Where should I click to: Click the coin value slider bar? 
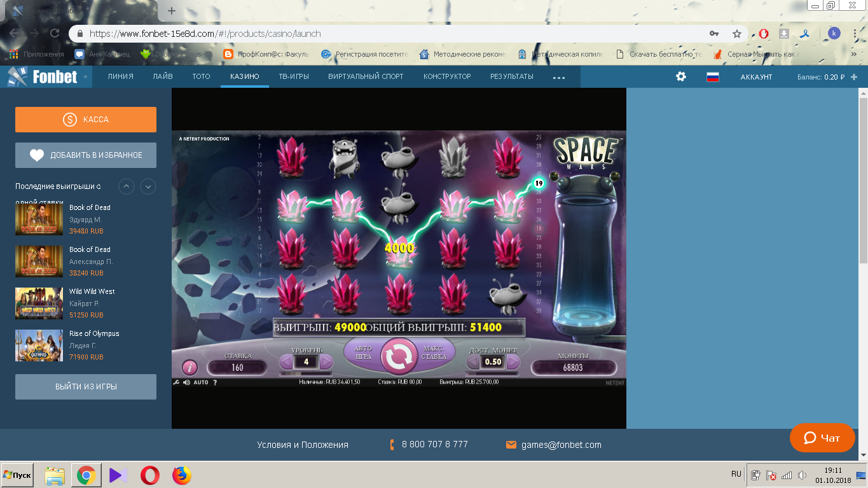(493, 373)
